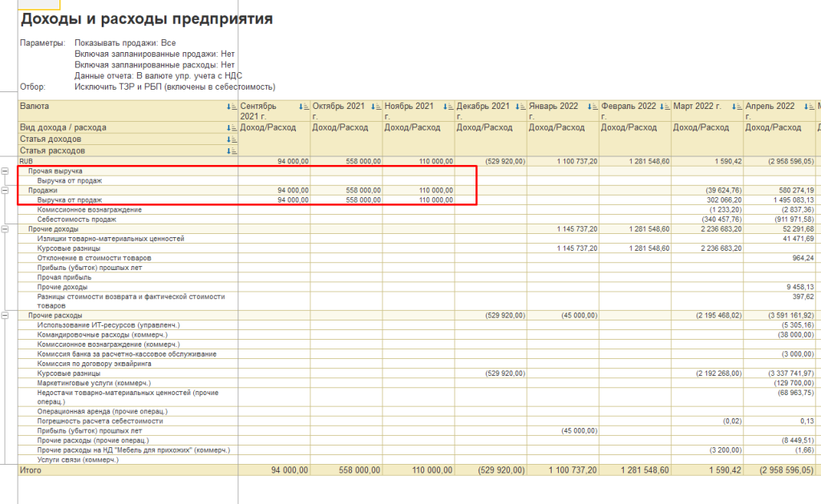Screen dimensions: 821x504
Task: Select Прочие расходы (прочие операц.) row
Action: tap(93, 441)
